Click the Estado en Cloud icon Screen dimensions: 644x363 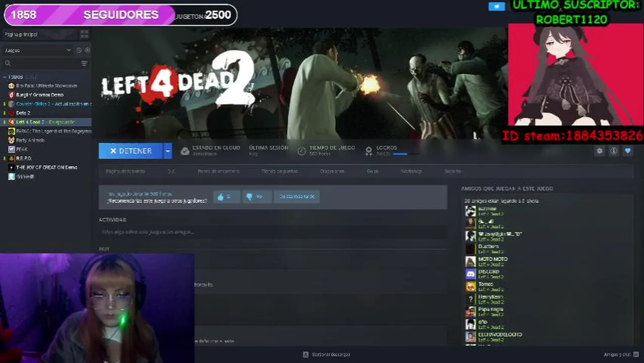pos(185,151)
